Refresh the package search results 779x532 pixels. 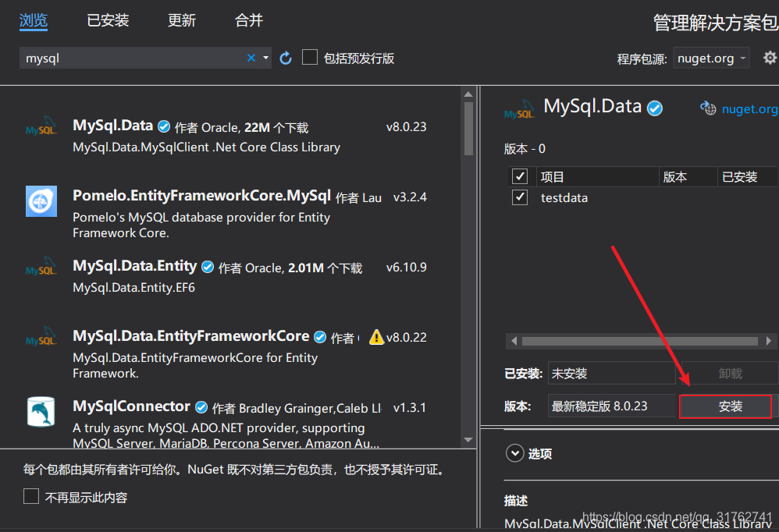(x=286, y=58)
